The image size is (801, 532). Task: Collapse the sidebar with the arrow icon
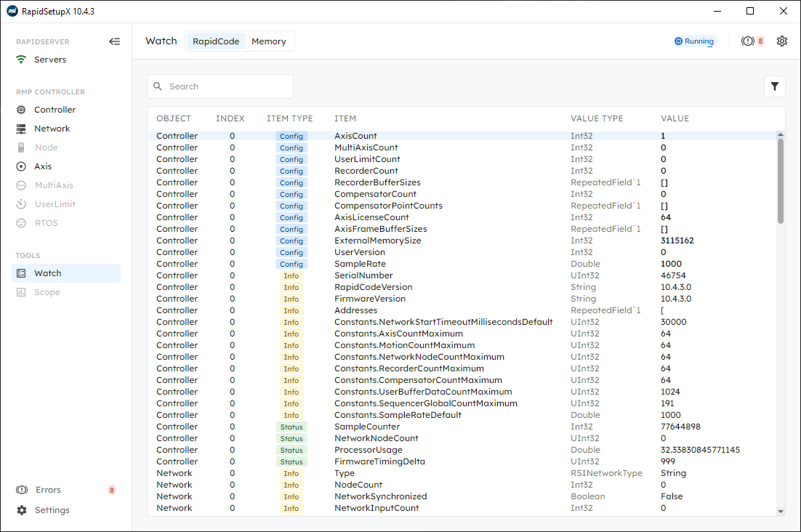pyautogui.click(x=114, y=41)
